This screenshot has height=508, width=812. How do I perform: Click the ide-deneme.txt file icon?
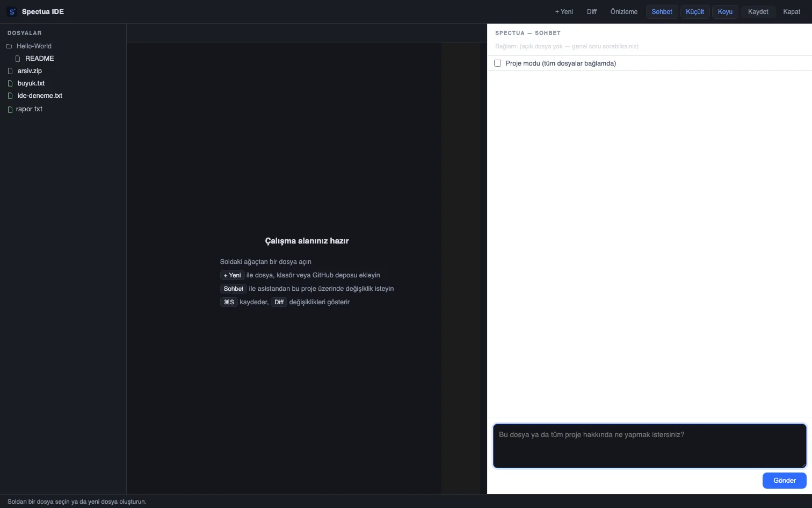click(10, 96)
